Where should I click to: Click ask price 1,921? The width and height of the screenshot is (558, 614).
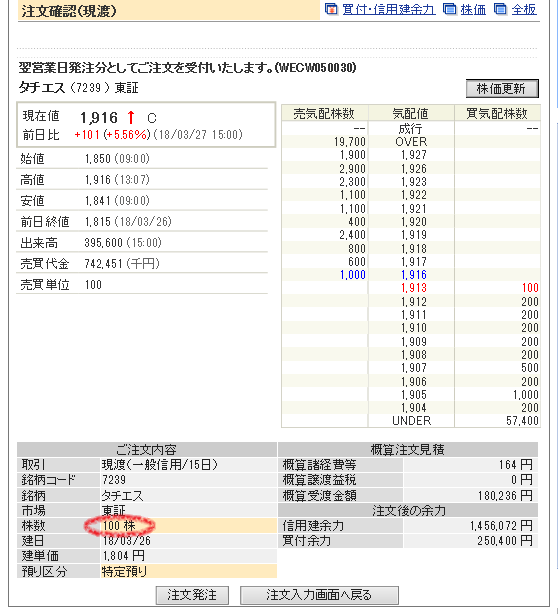414,209
